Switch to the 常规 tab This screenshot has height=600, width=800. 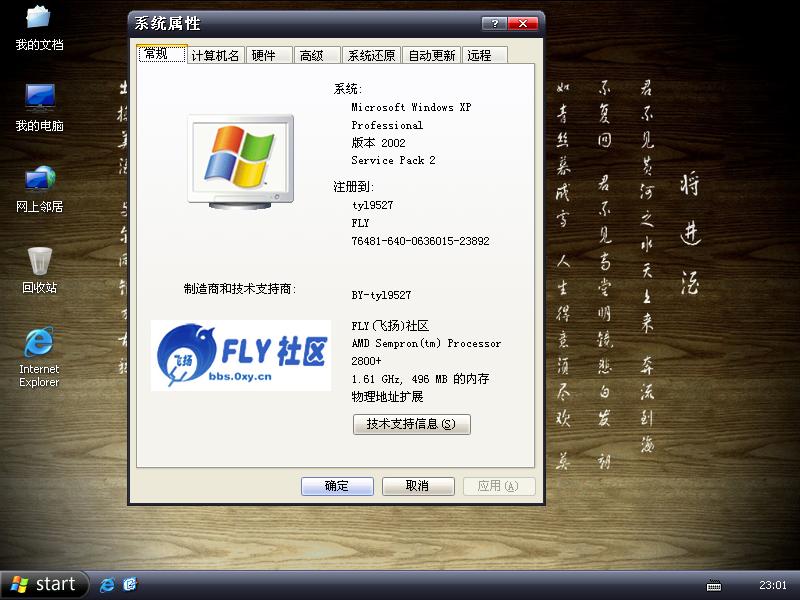coord(161,54)
